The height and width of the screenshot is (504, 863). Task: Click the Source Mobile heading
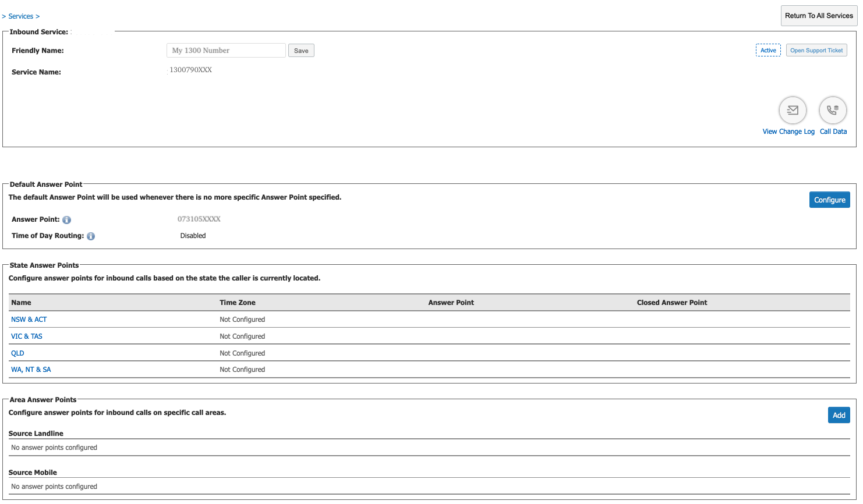33,473
